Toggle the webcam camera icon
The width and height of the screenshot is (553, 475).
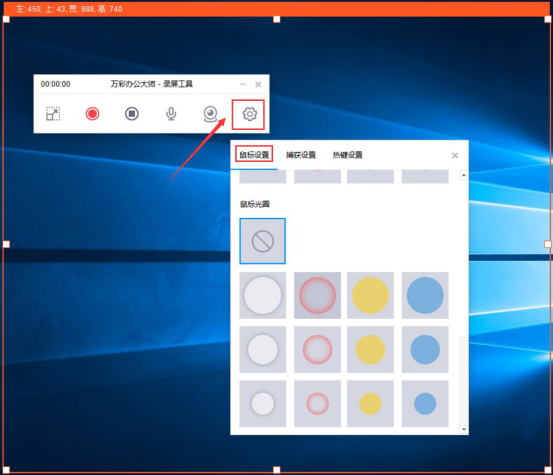(x=211, y=114)
